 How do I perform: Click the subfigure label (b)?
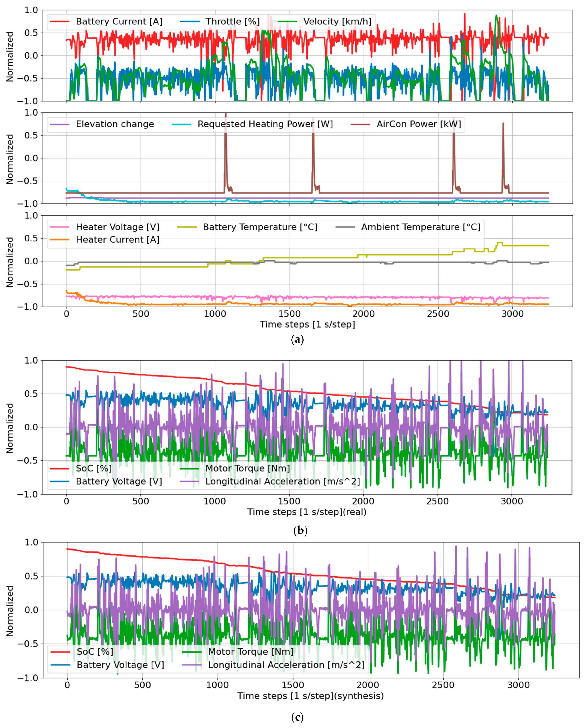[301, 530]
